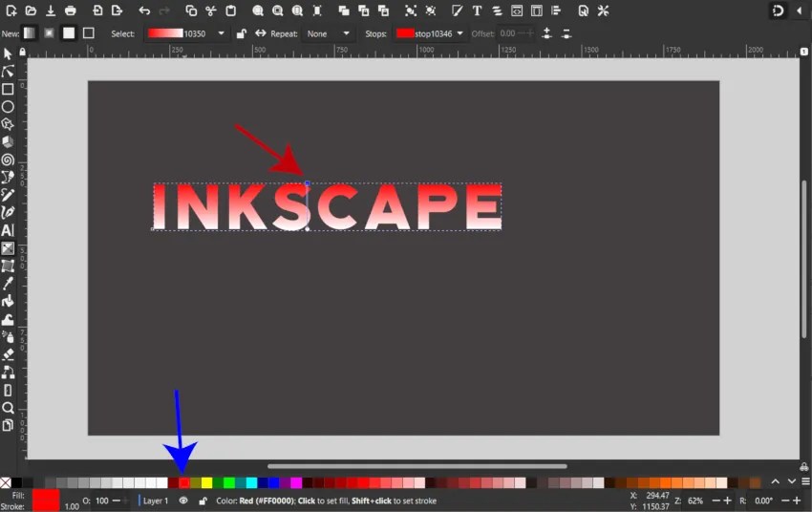
Task: Select the Text tool in the toolbox
Action: click(8, 230)
